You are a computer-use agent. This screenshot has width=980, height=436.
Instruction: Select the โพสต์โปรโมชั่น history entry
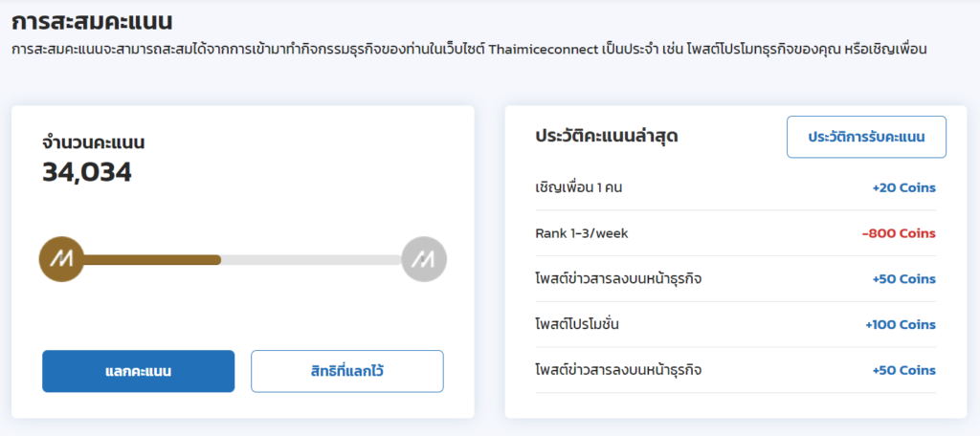(577, 325)
